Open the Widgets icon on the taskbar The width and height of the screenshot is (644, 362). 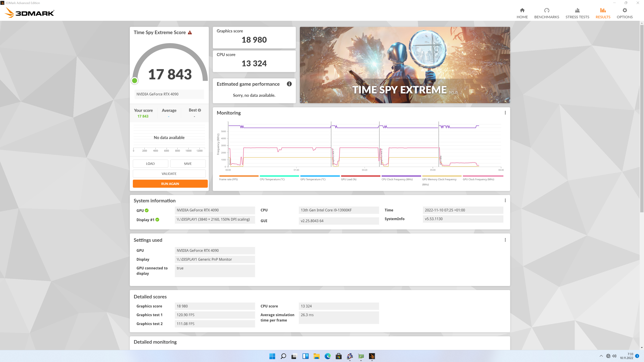point(305,356)
